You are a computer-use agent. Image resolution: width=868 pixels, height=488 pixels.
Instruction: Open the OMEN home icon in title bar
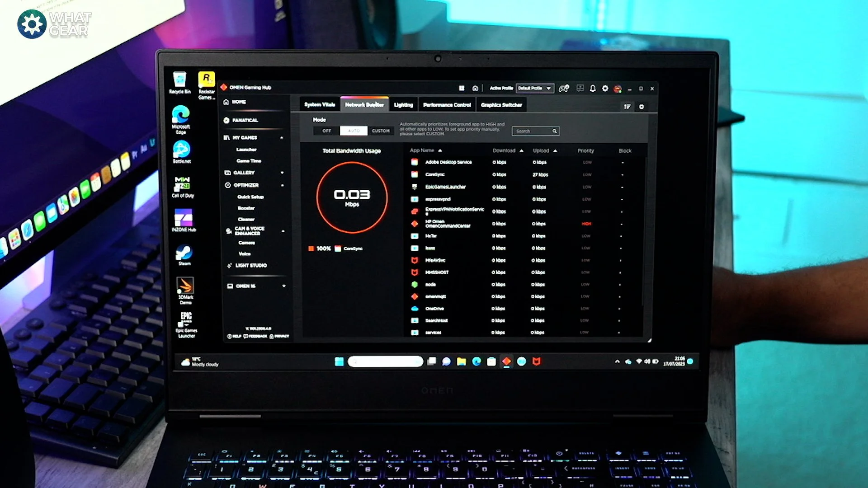click(x=475, y=88)
